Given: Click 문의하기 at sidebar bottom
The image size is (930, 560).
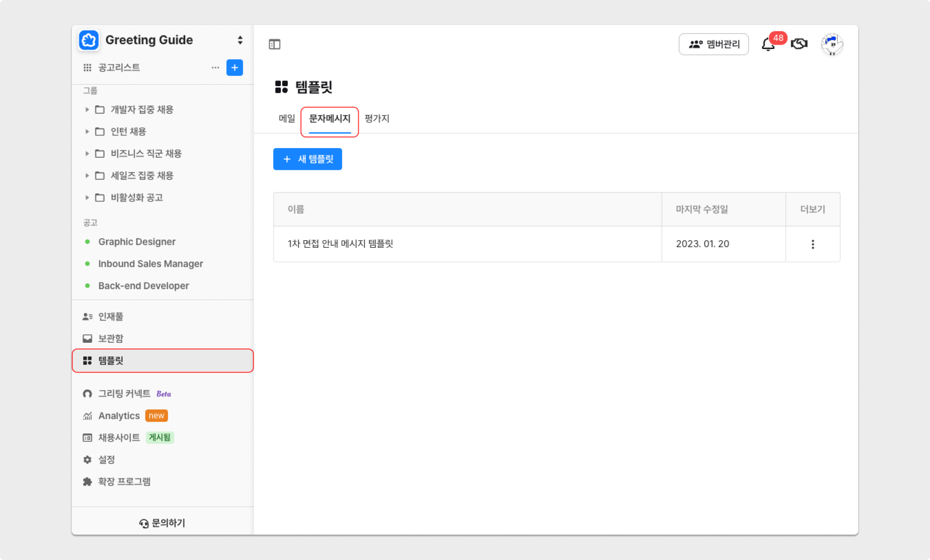Looking at the screenshot, I should point(163,523).
